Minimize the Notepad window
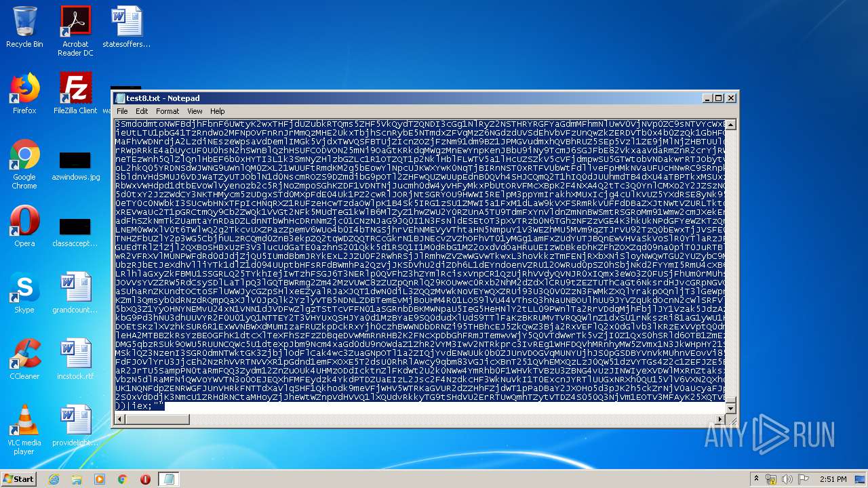This screenshot has height=488, width=868. point(707,98)
